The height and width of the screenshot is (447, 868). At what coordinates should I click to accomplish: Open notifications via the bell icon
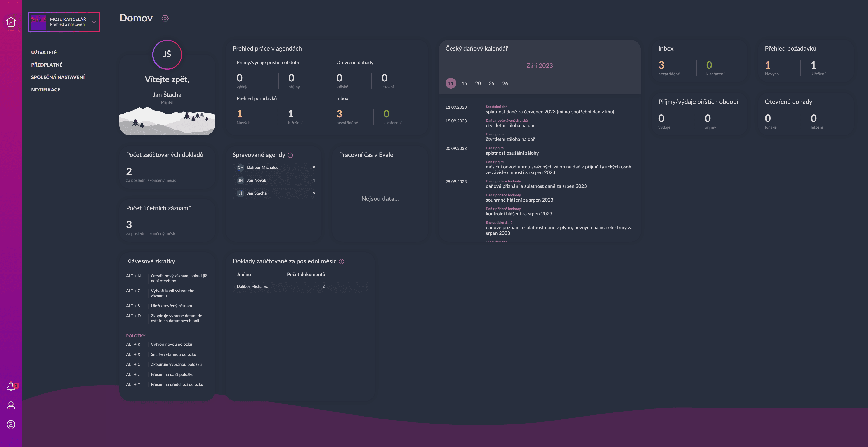click(x=11, y=386)
